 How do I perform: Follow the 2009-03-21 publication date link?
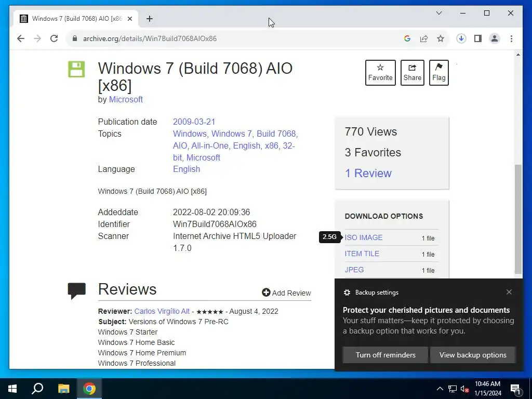[x=194, y=122]
